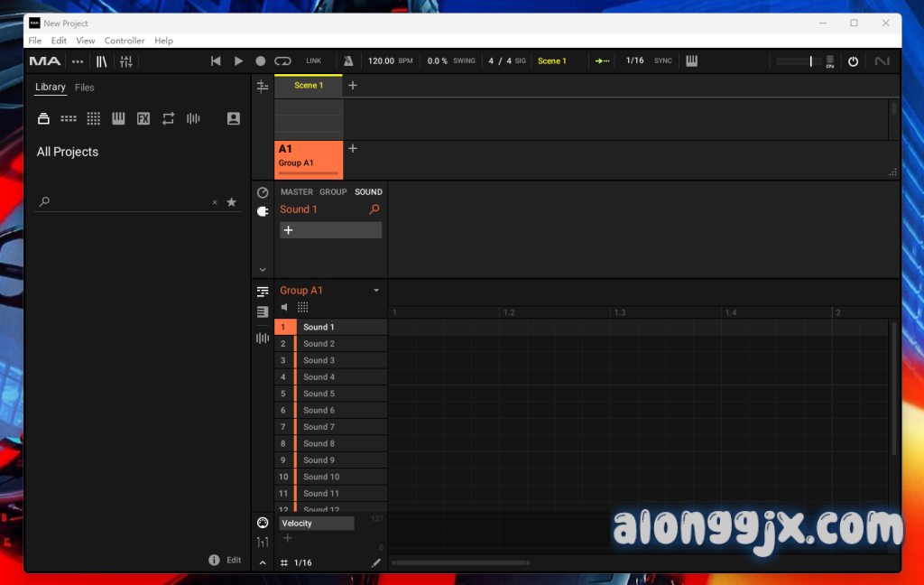Choose the Loops filter icon in Library

tap(168, 119)
